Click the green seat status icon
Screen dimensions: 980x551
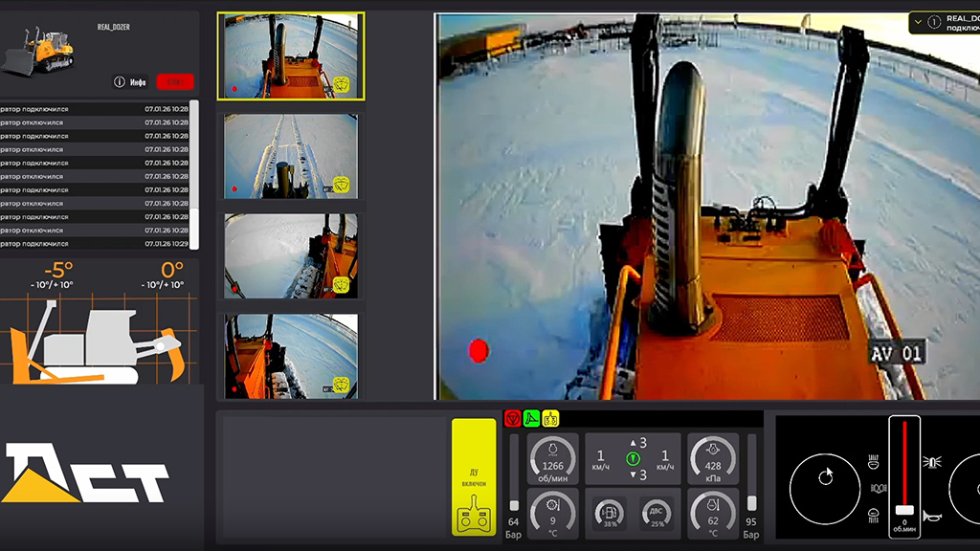(x=531, y=418)
